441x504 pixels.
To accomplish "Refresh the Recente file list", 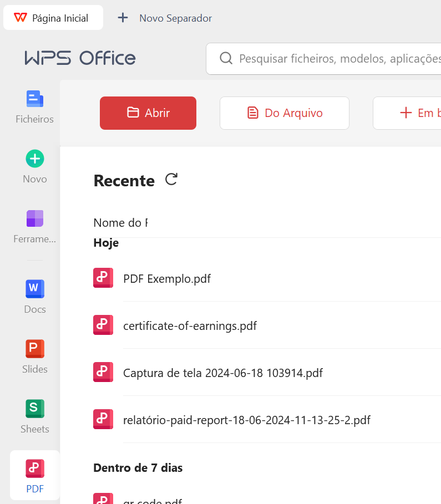I will point(171,179).
